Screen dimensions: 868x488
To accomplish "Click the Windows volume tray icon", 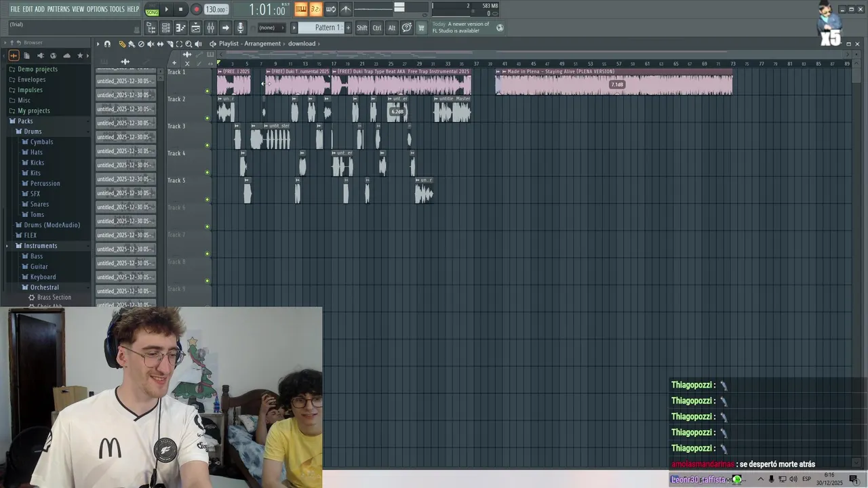I will [793, 479].
